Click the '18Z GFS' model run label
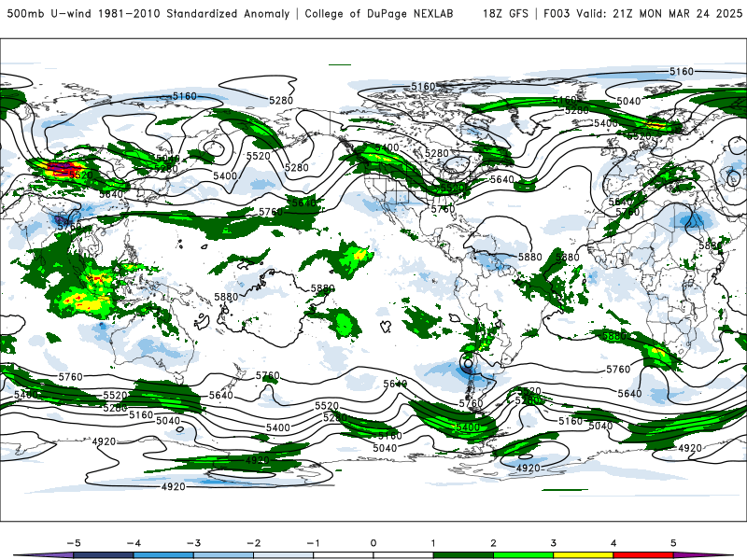 click(505, 14)
